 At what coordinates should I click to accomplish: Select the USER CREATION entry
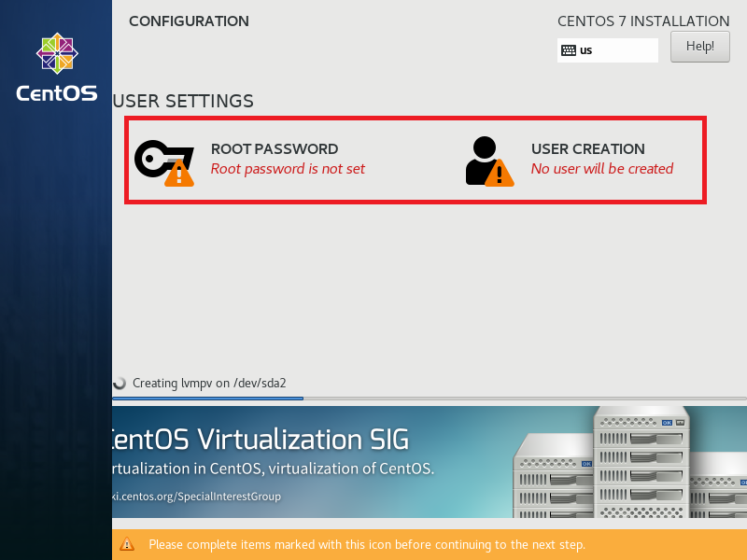point(587,149)
